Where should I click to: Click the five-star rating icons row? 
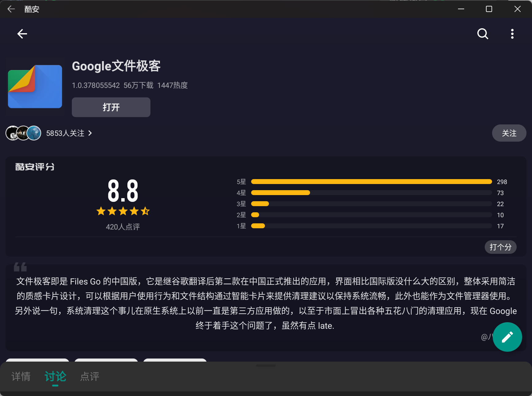click(123, 211)
